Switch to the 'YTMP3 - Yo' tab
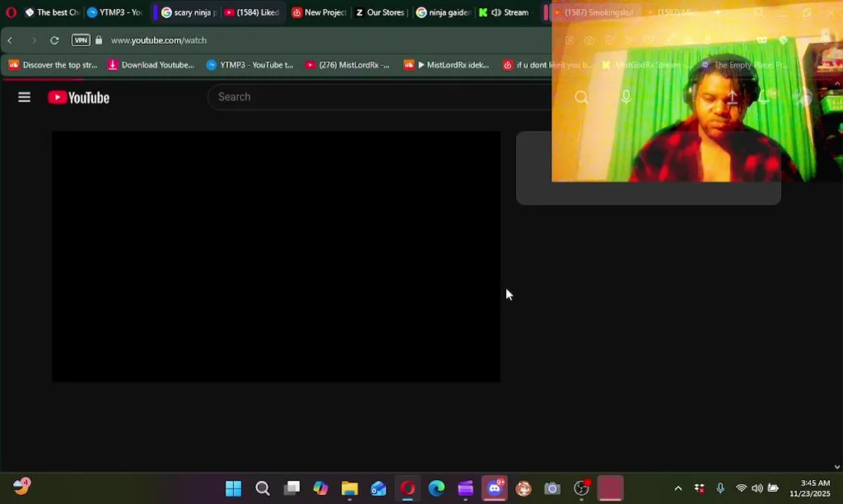 tap(115, 13)
